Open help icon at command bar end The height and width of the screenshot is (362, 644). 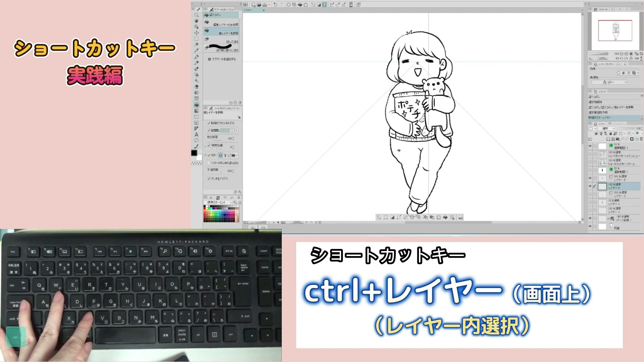[359, 5]
